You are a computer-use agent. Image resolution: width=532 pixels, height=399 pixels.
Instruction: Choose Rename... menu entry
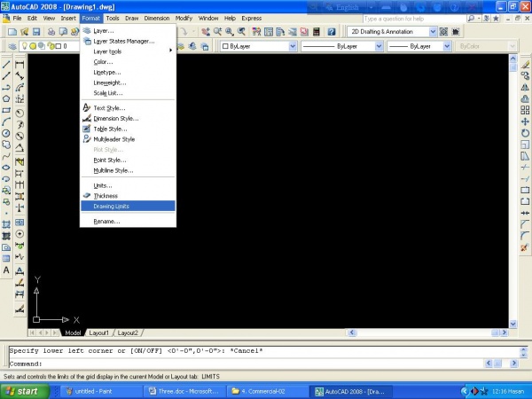coord(128,221)
